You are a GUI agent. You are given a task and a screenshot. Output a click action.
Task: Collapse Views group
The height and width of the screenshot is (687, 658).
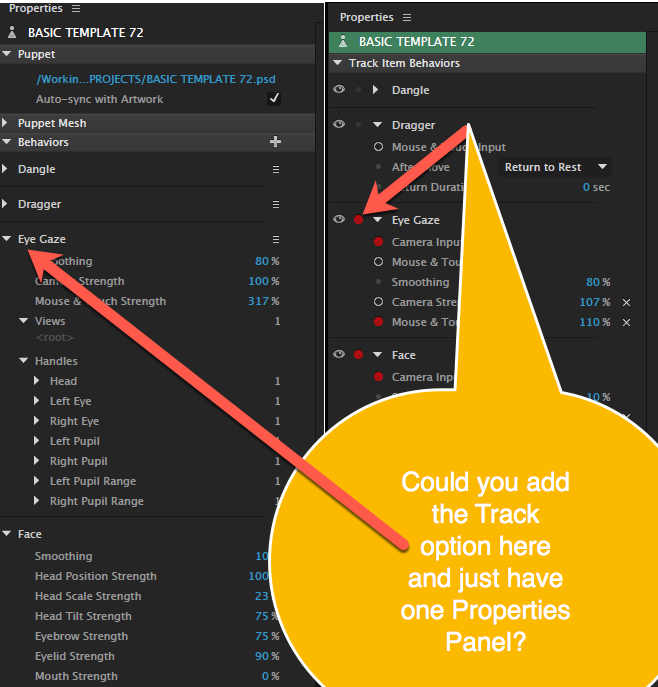click(x=24, y=321)
